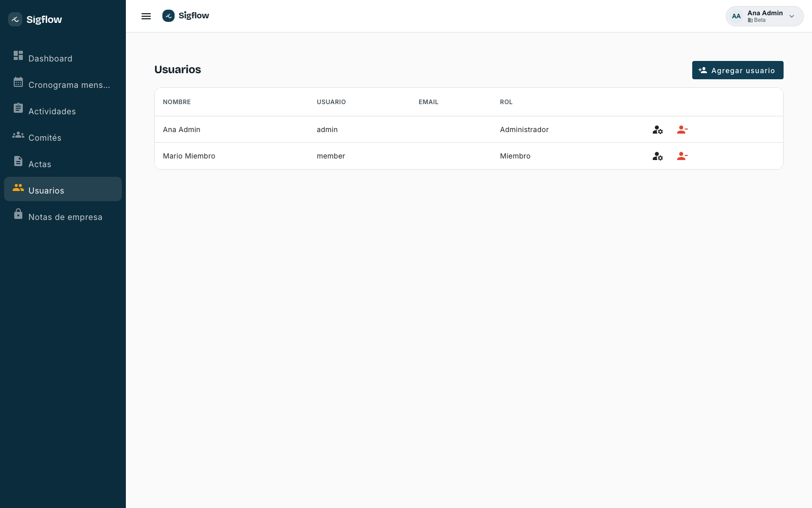The image size is (812, 508).
Task: Open the account menu chevron
Action: (792, 16)
